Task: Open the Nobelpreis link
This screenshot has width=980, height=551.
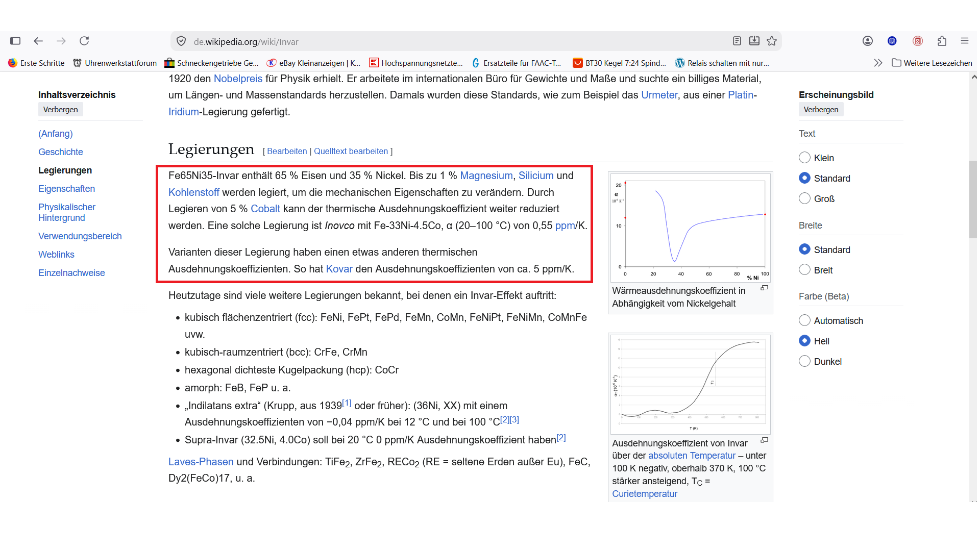Action: coord(238,79)
